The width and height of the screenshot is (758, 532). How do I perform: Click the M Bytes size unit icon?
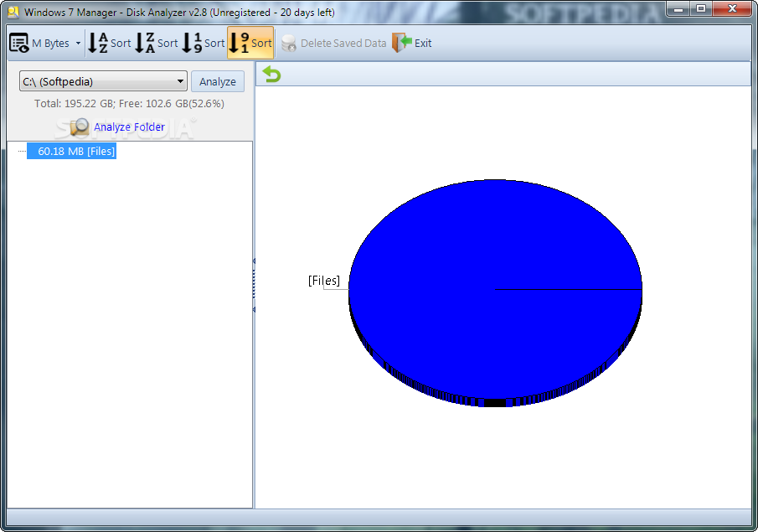click(19, 43)
